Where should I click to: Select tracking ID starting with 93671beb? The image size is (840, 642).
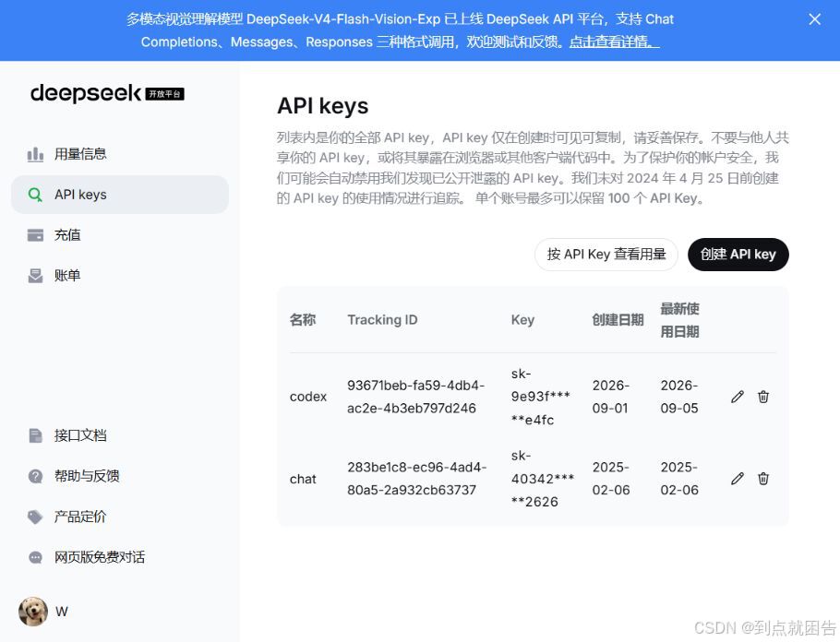[415, 397]
